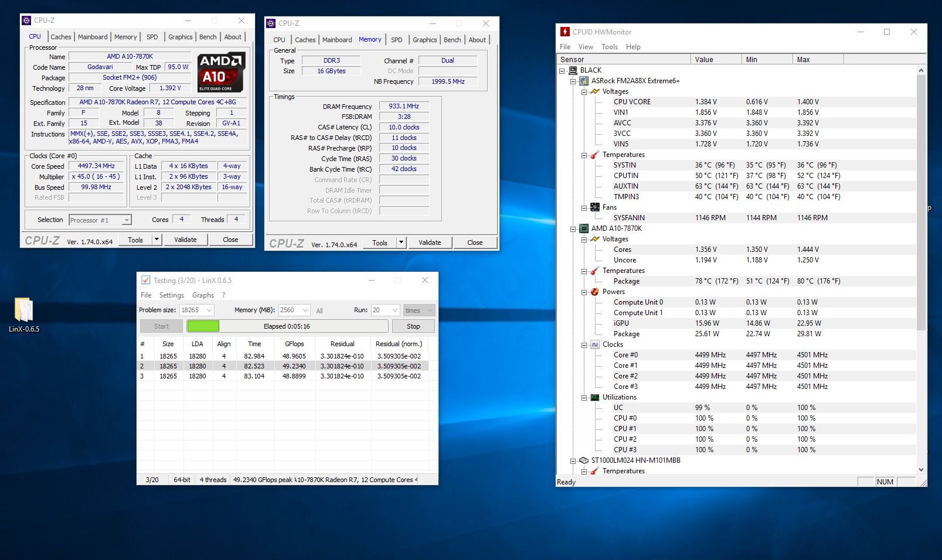Open the times unit dropdown in LinX
The height and width of the screenshot is (560, 942).
(430, 310)
